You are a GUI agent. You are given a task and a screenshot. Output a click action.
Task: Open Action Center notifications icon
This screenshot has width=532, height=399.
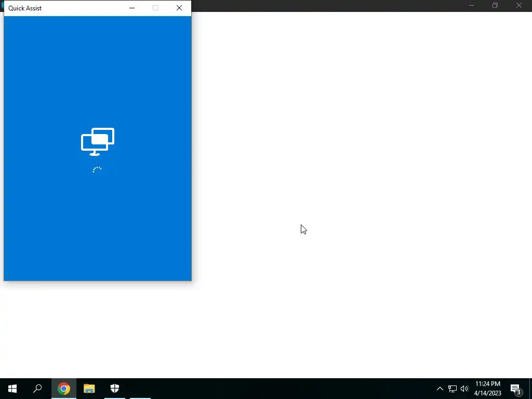[x=516, y=389]
